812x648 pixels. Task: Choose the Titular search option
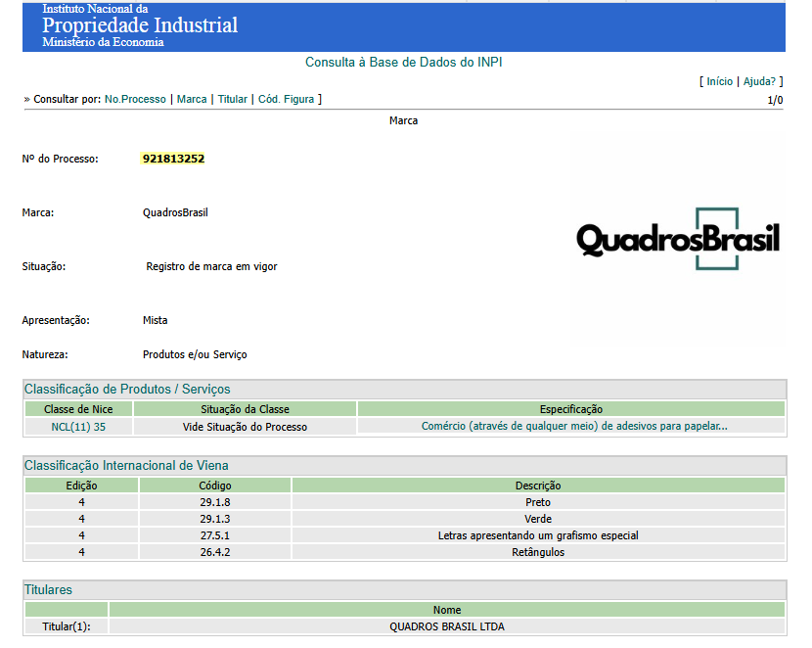pyautogui.click(x=232, y=99)
